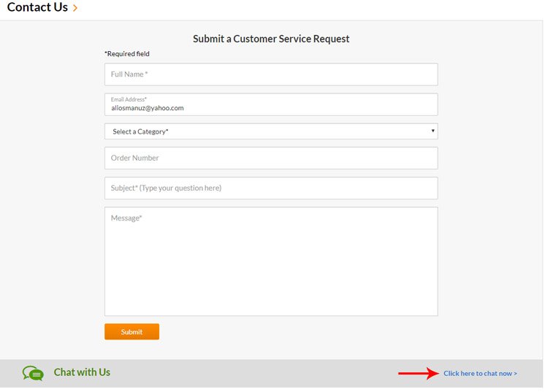Click the Contact Us heading text
This screenshot has height=392, width=548.
click(37, 7)
